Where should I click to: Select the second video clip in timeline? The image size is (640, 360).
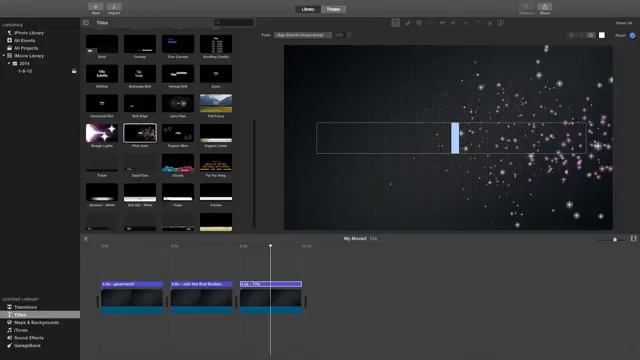(202, 301)
